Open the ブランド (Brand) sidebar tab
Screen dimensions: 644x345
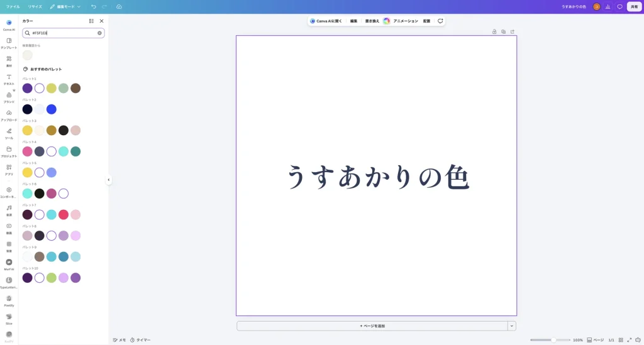(9, 97)
